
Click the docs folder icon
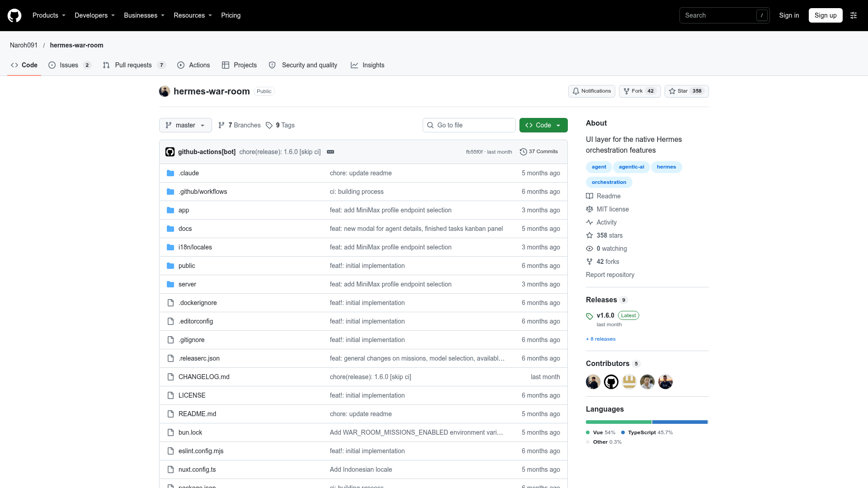click(170, 229)
